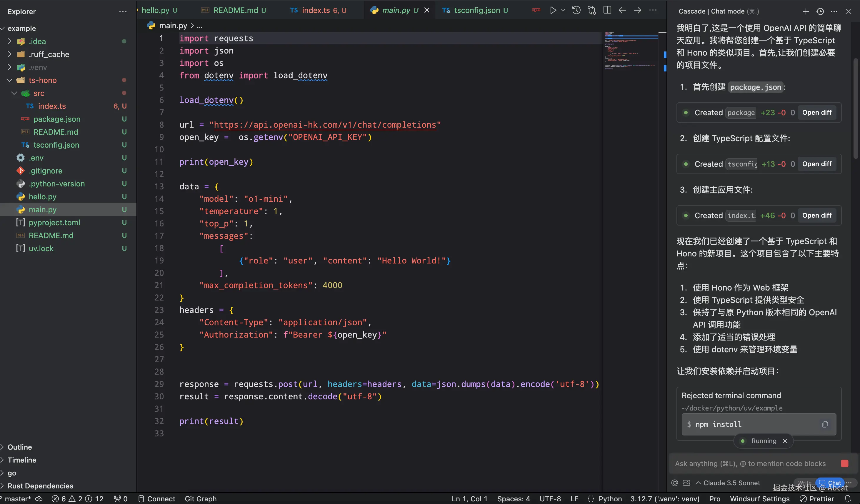Switch Cascade to Write mode
This screenshot has width=860, height=504.
coord(804,483)
